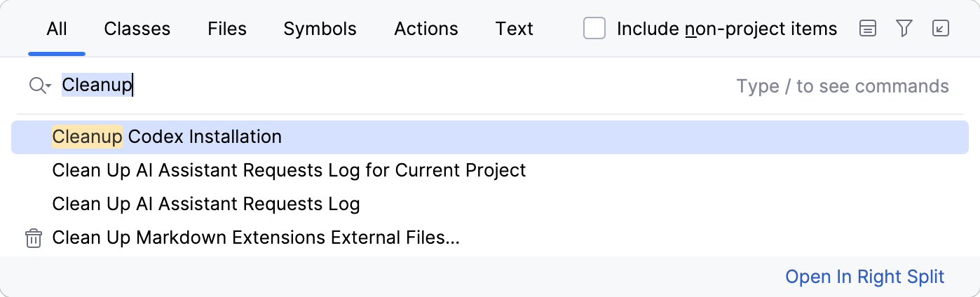Click the Cleanup search input field
The width and height of the screenshot is (980, 297).
(x=351, y=86)
